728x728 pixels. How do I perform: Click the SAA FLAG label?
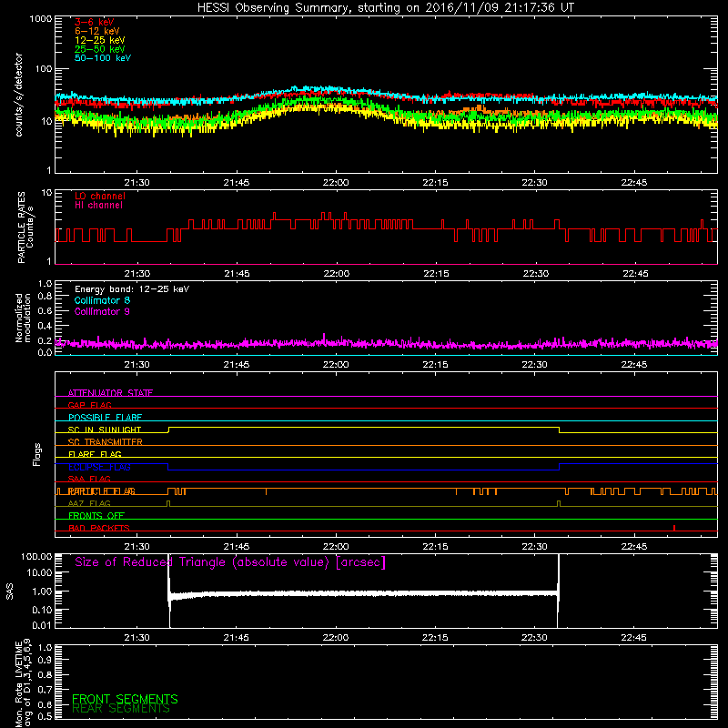pos(89,479)
